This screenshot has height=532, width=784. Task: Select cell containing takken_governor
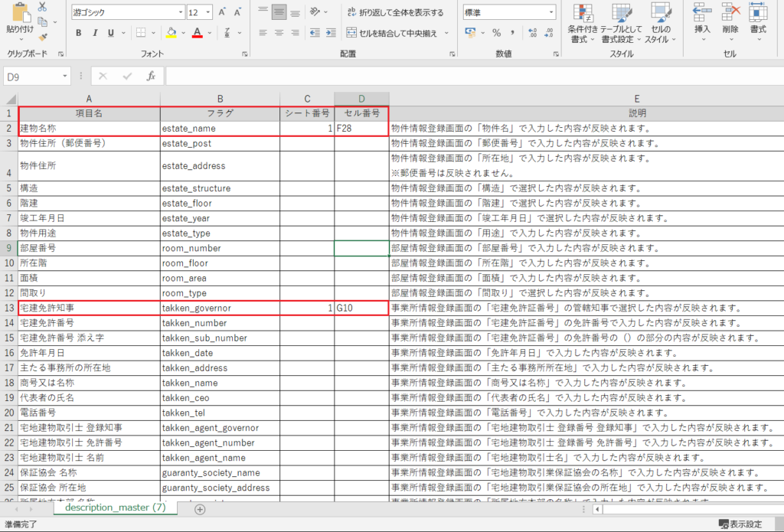tap(220, 308)
